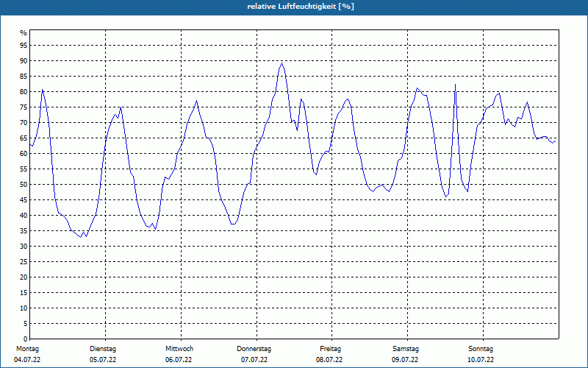Click the "Freitag" day label
The height and width of the screenshot is (368, 588).
[330, 349]
